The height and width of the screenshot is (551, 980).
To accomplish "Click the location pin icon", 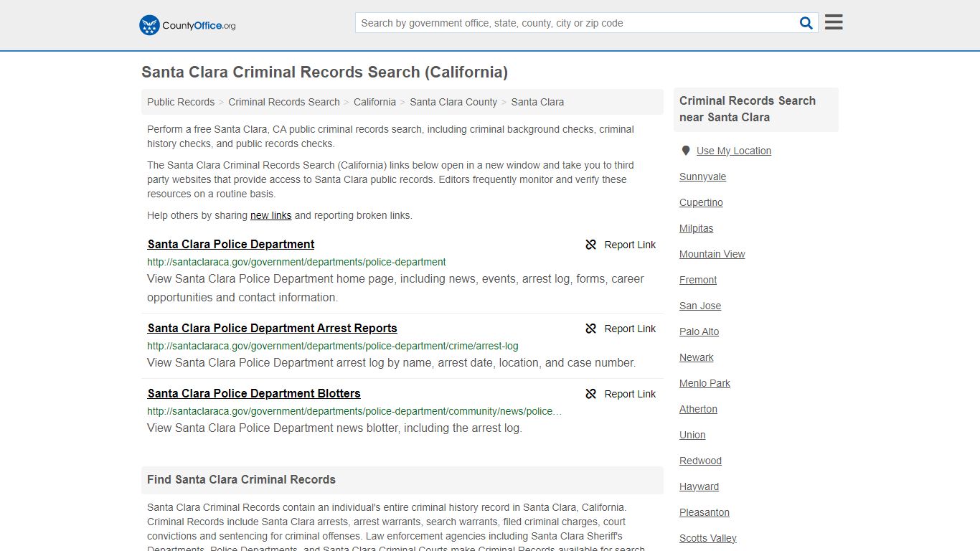I will [686, 151].
